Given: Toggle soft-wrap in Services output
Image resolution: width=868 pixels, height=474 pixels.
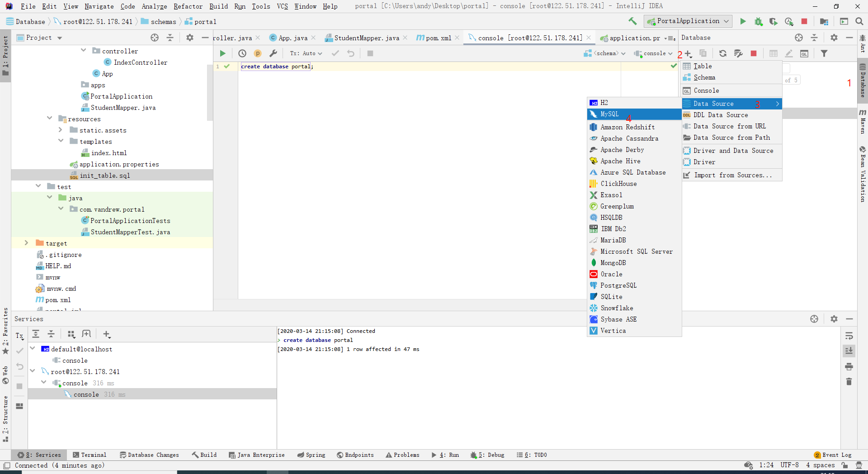Looking at the screenshot, I should click(x=849, y=336).
